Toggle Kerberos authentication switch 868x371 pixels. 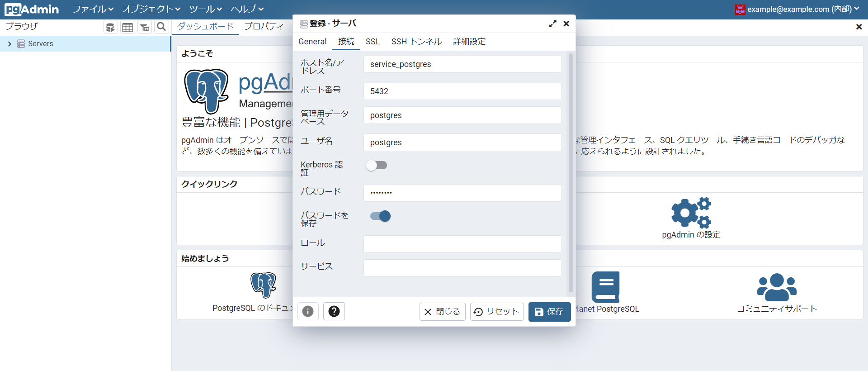point(377,165)
